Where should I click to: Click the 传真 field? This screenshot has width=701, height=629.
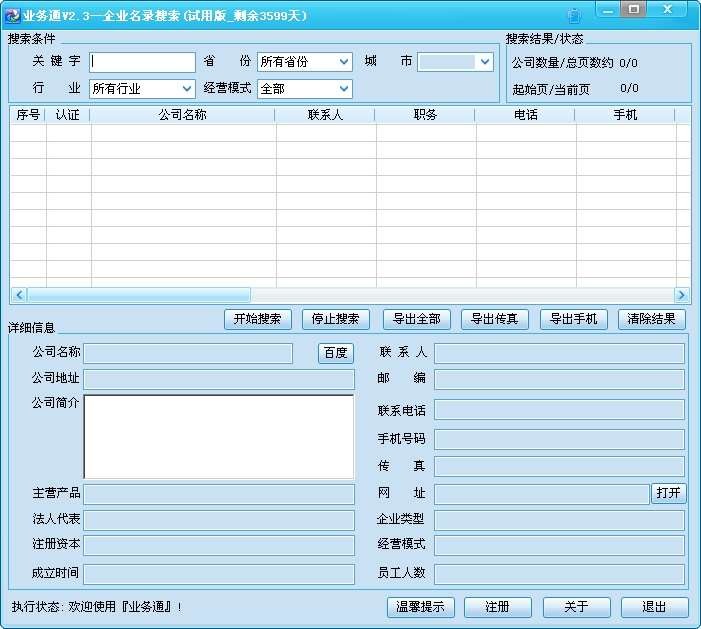click(559, 467)
